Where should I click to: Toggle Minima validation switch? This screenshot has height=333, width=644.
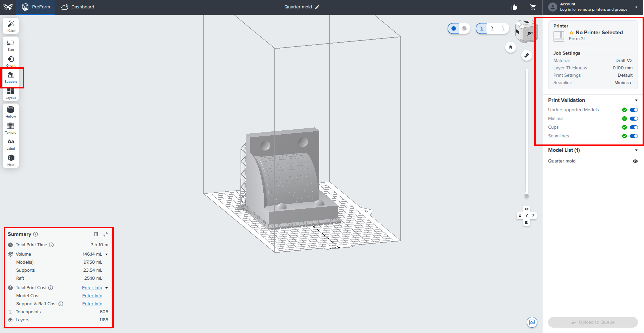[634, 118]
